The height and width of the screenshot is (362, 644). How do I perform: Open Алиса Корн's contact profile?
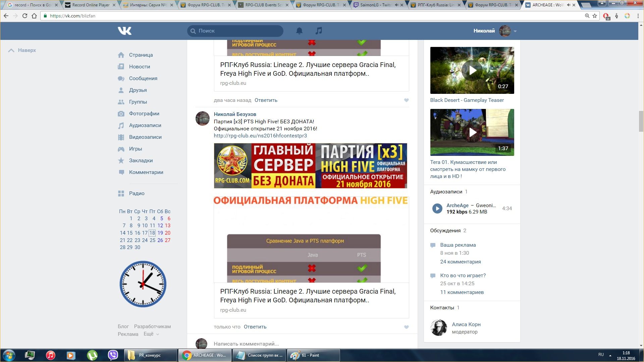click(x=466, y=324)
